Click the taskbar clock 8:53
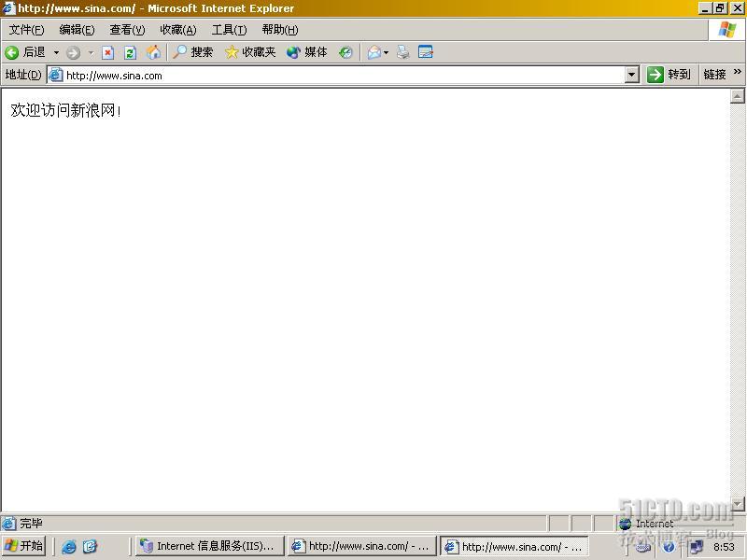 (x=725, y=547)
